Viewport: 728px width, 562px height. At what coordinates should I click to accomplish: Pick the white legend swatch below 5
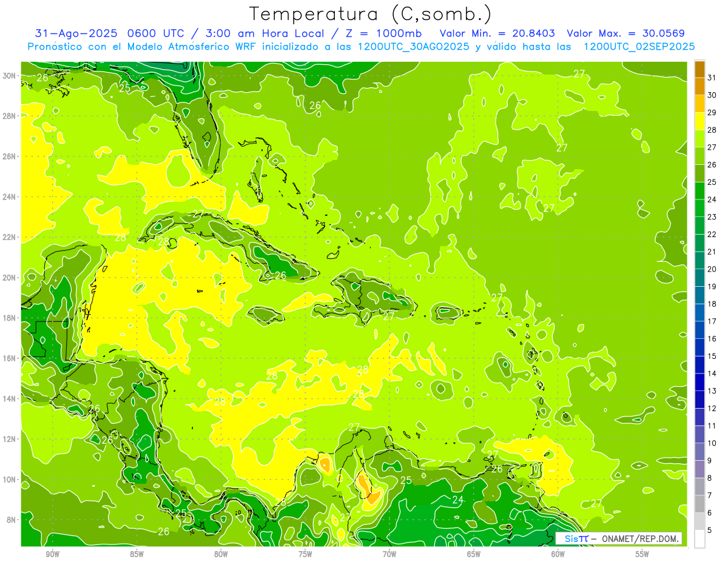(699, 538)
